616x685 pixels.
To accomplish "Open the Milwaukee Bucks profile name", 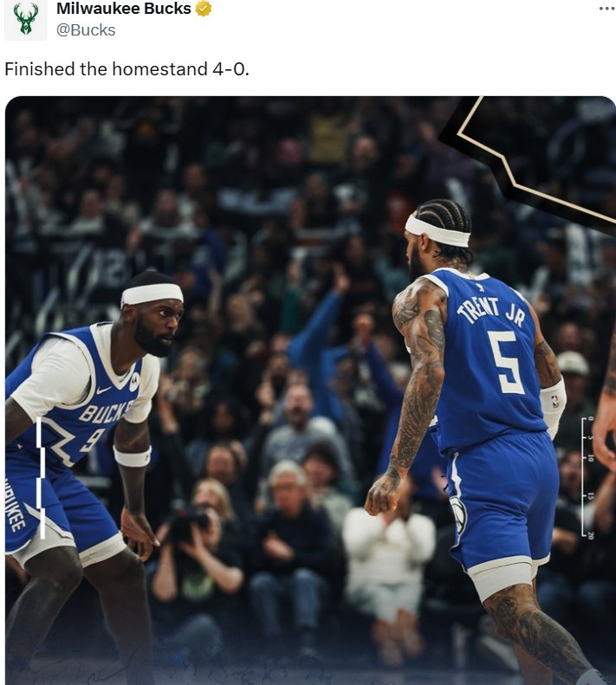I will coord(124,9).
